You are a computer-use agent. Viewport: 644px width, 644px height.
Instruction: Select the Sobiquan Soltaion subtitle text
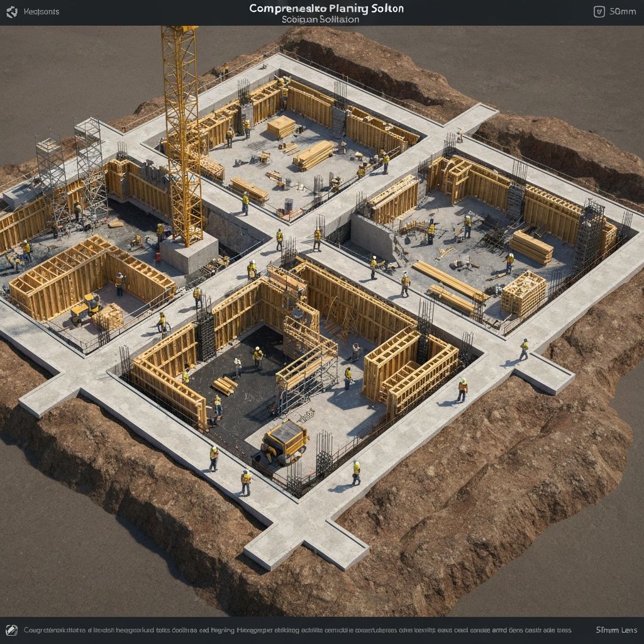[x=321, y=19]
